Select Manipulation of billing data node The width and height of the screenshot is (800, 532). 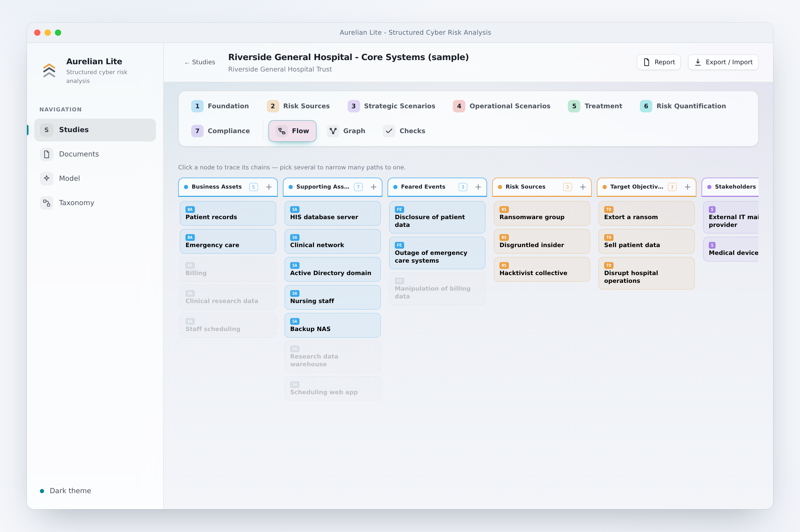pos(437,289)
